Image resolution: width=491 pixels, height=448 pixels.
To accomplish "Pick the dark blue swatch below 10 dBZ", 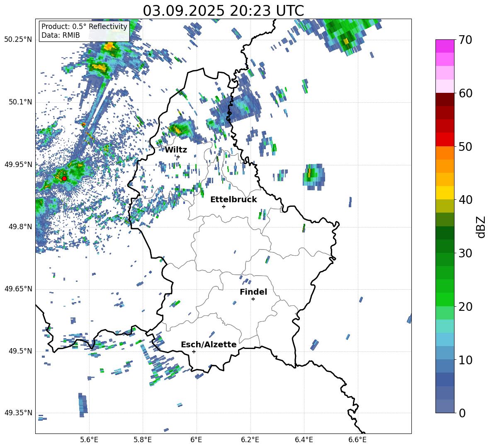I will coord(445,379).
